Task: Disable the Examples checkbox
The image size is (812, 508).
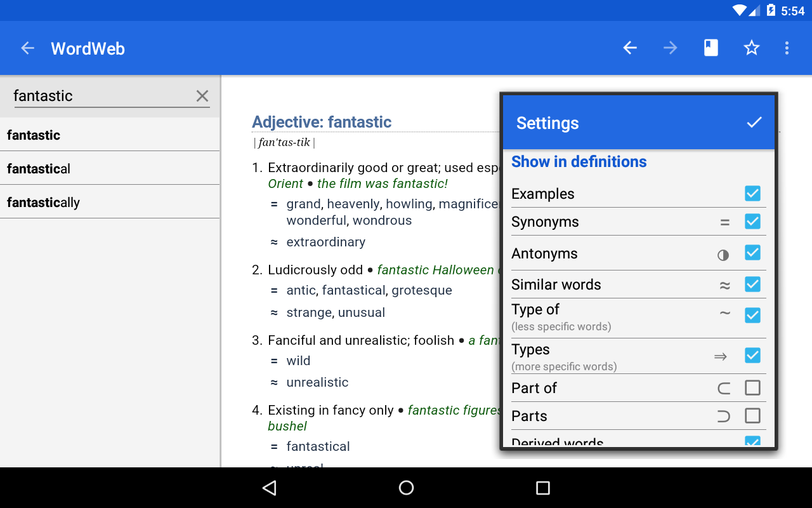Action: click(752, 193)
